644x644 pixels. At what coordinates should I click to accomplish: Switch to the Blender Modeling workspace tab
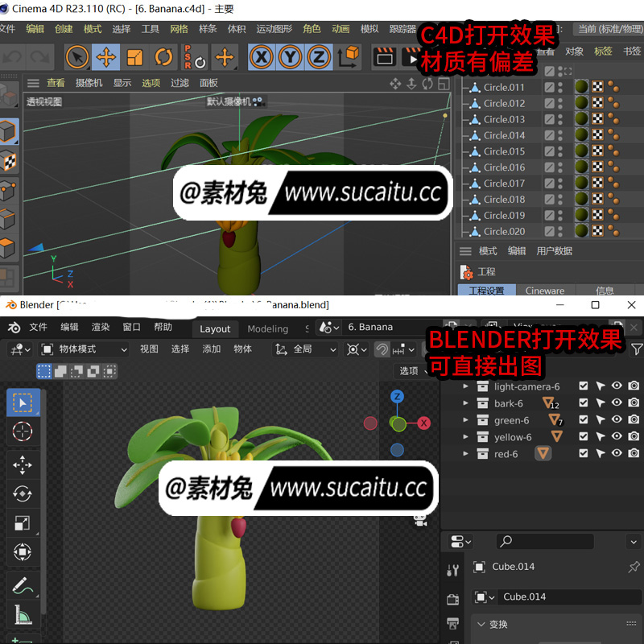pos(268,329)
